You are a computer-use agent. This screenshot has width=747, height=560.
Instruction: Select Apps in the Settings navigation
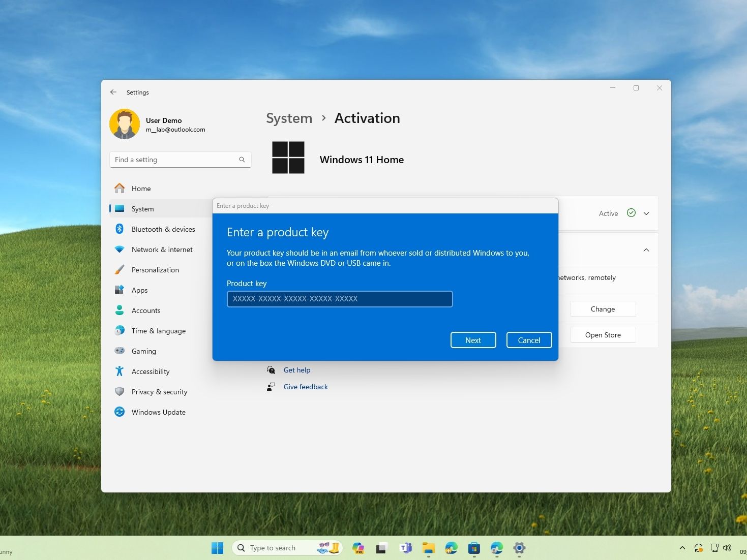[x=139, y=290]
